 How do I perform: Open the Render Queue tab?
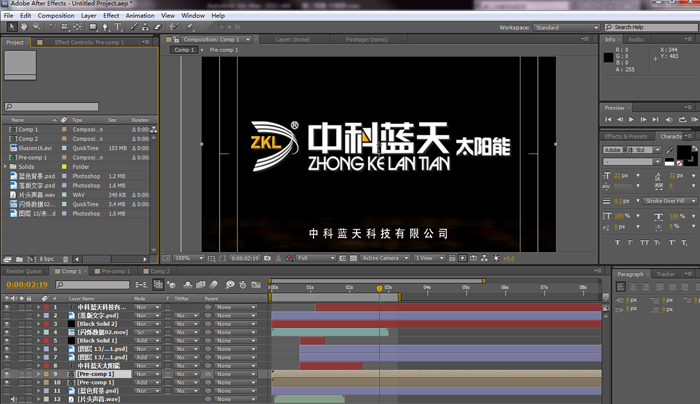24,271
